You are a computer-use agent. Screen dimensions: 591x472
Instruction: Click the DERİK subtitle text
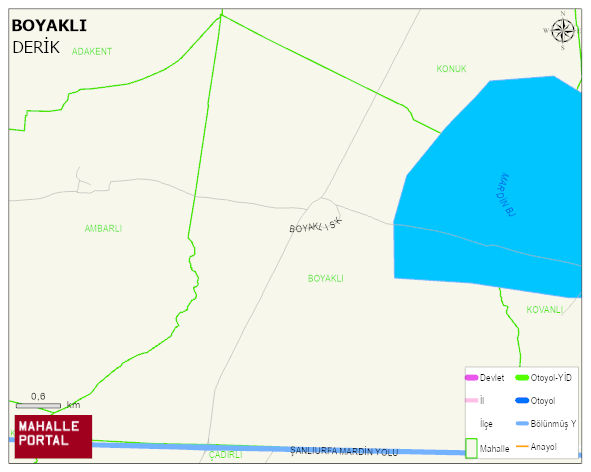tap(36, 48)
